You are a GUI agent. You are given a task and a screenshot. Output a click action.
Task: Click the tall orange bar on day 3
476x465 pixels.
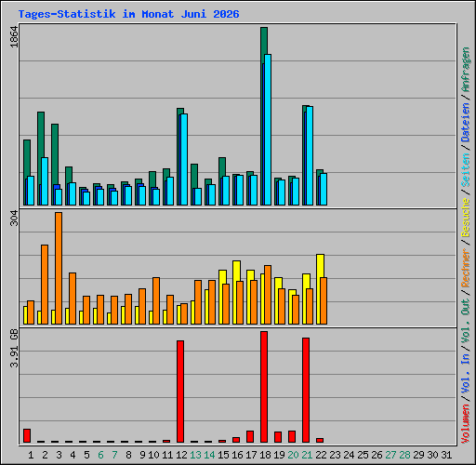click(x=59, y=269)
